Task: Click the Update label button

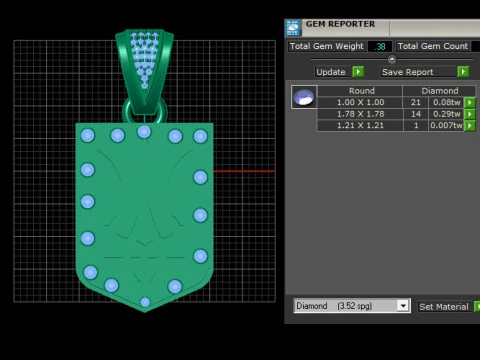Action: [331, 72]
